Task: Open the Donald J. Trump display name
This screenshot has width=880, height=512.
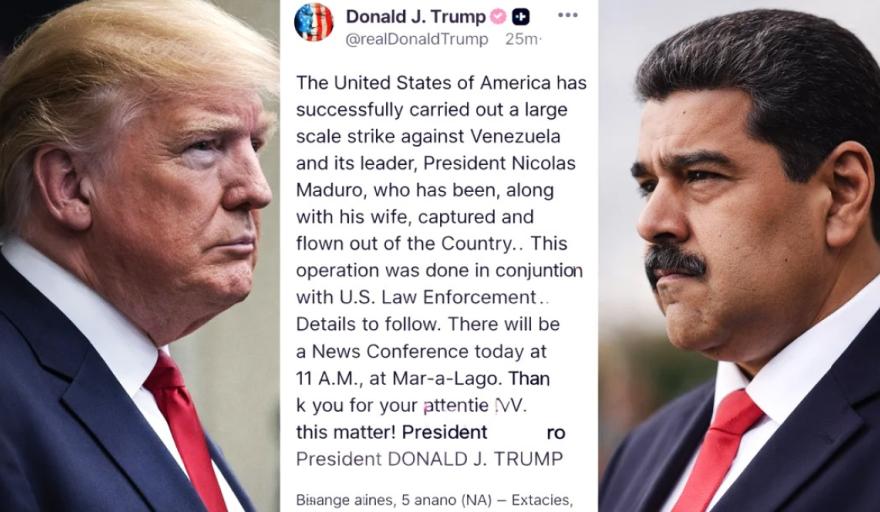Action: pyautogui.click(x=415, y=17)
